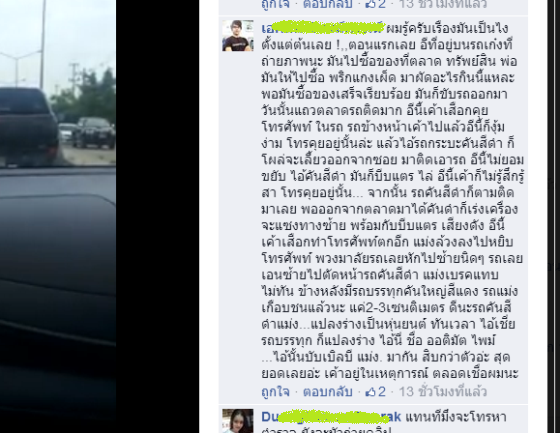
Task: Click the dark overlay strip right of the comments
Action: 554,216
